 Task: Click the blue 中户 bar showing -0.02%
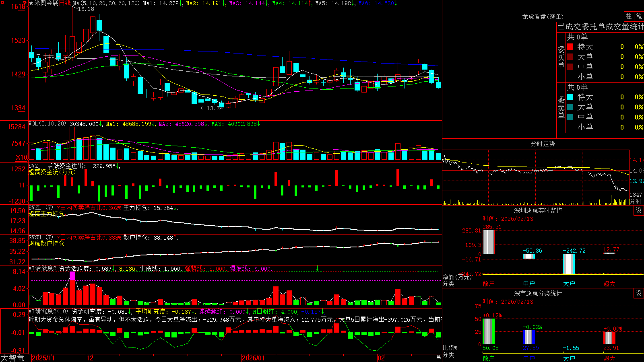click(529, 337)
